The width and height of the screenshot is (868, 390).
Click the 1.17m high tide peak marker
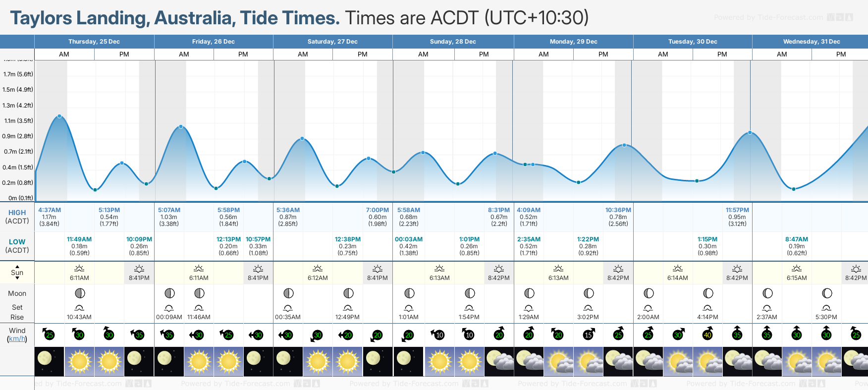pyautogui.click(x=59, y=116)
